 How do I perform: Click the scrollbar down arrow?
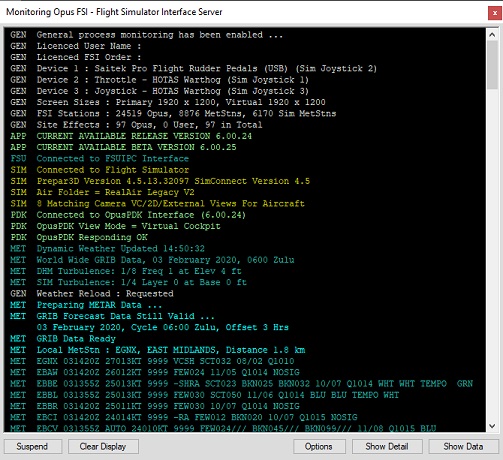pyautogui.click(x=492, y=426)
